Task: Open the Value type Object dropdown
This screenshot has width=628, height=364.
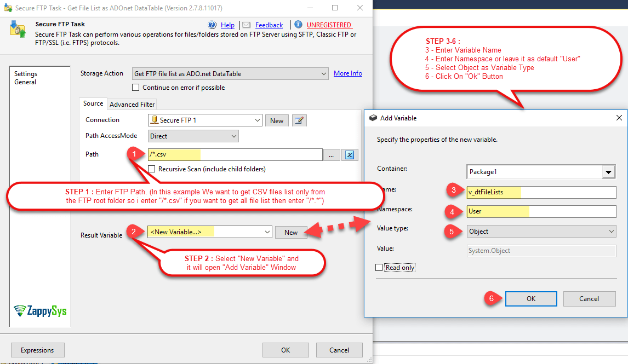Action: [x=541, y=232]
